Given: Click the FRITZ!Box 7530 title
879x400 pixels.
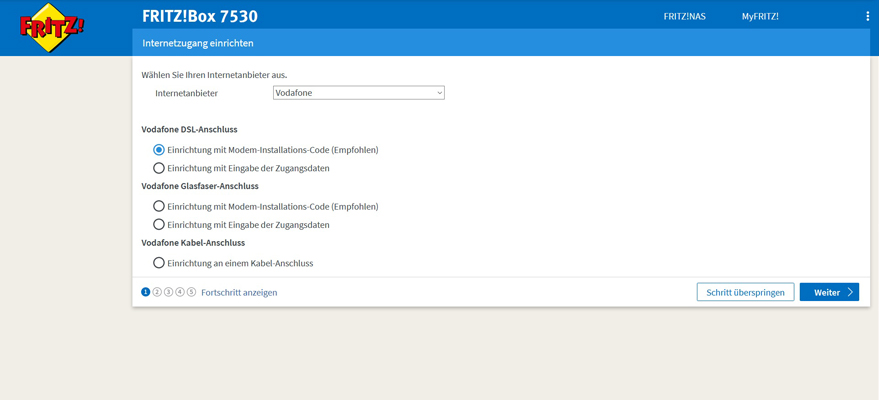Looking at the screenshot, I should click(200, 16).
